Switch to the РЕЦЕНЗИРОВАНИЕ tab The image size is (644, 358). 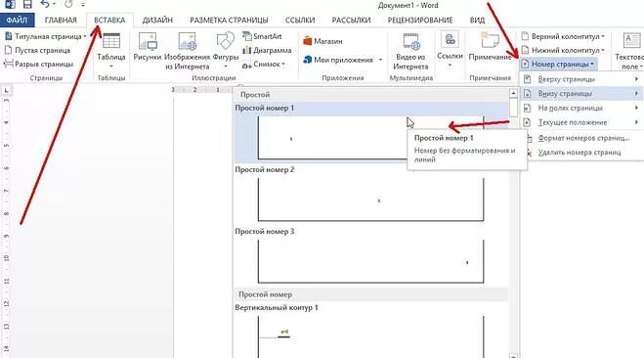pos(420,20)
